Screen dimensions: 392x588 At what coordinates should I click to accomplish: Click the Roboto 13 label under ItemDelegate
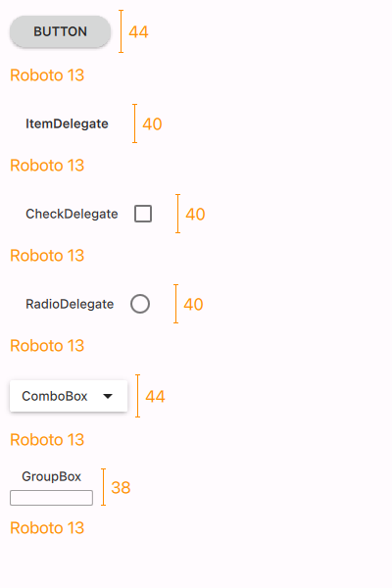(x=47, y=166)
